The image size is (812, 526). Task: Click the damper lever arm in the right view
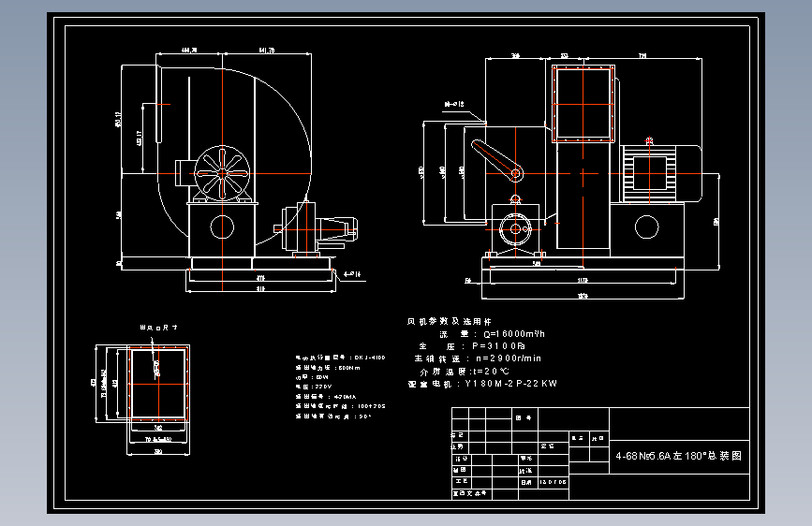(x=497, y=160)
